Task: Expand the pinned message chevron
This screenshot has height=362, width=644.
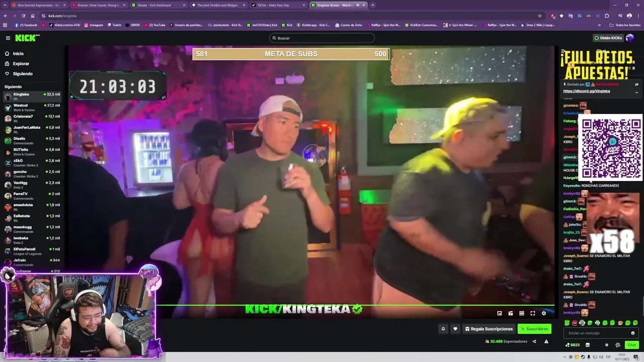Action: [x=636, y=92]
